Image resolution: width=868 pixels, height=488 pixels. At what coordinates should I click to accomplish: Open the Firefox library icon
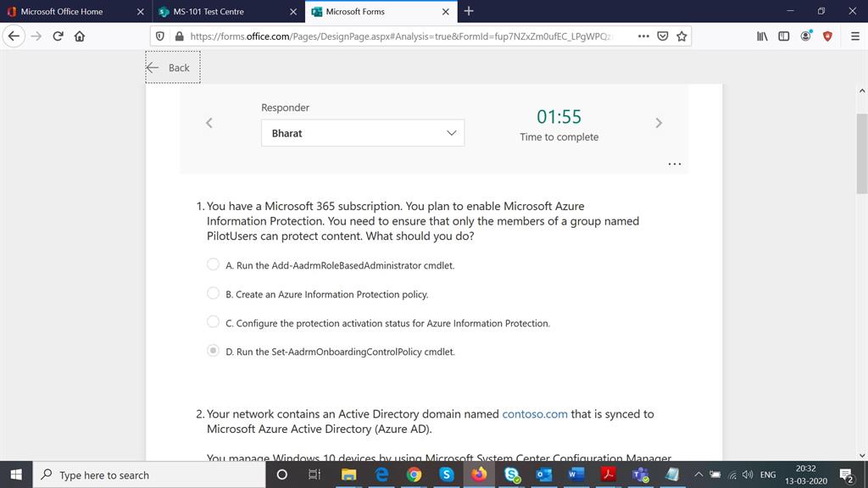[762, 36]
